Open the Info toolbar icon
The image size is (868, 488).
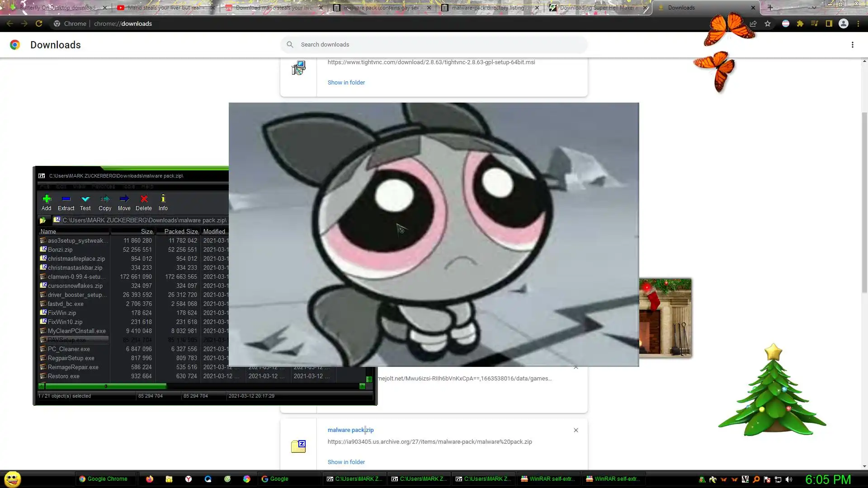coord(163,202)
